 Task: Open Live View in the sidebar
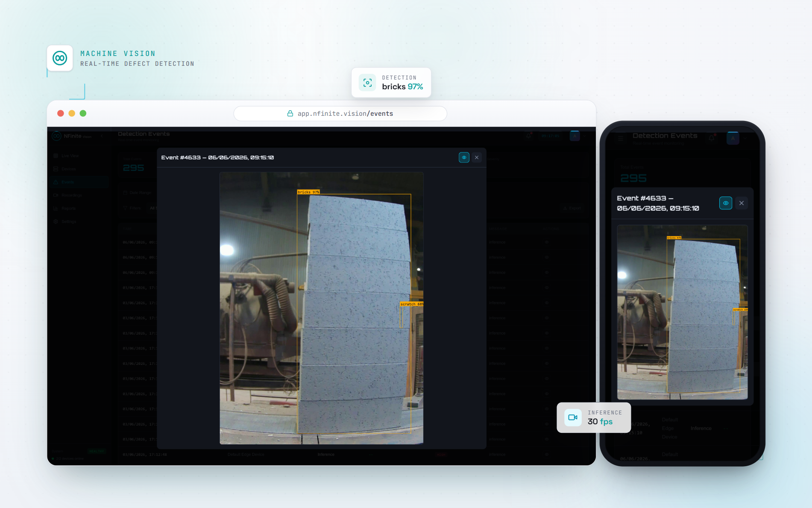[x=79, y=156]
